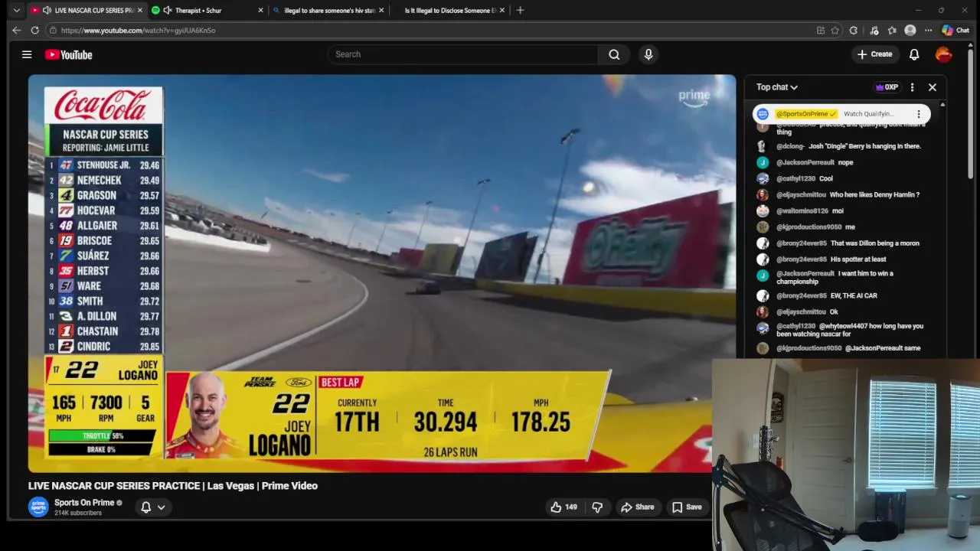Image resolution: width=980 pixels, height=551 pixels.
Task: Click the message 'His spotter at least'
Action: pyautogui.click(x=858, y=259)
